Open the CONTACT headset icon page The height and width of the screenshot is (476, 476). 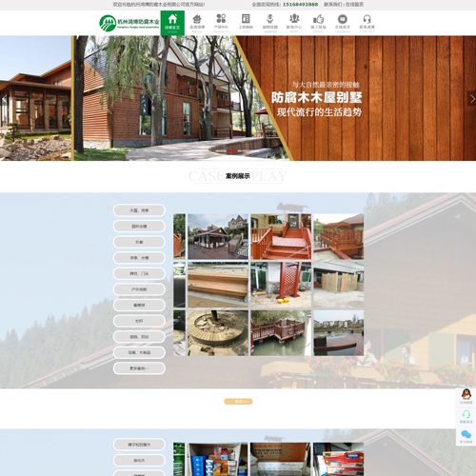click(x=367, y=23)
